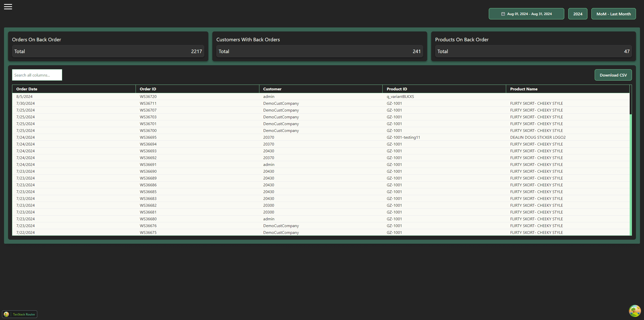
Task: Click customer DemoCustCompany in row WS36711
Action: [x=281, y=103]
